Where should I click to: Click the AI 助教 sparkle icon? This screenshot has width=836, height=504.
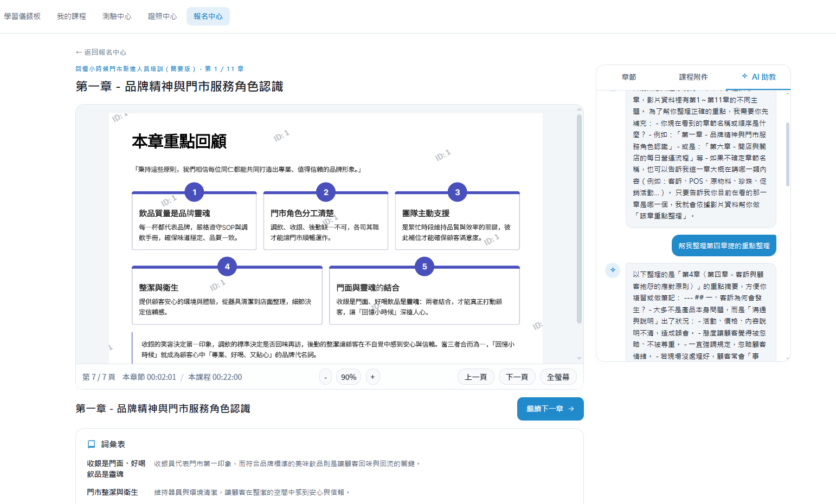click(x=744, y=76)
